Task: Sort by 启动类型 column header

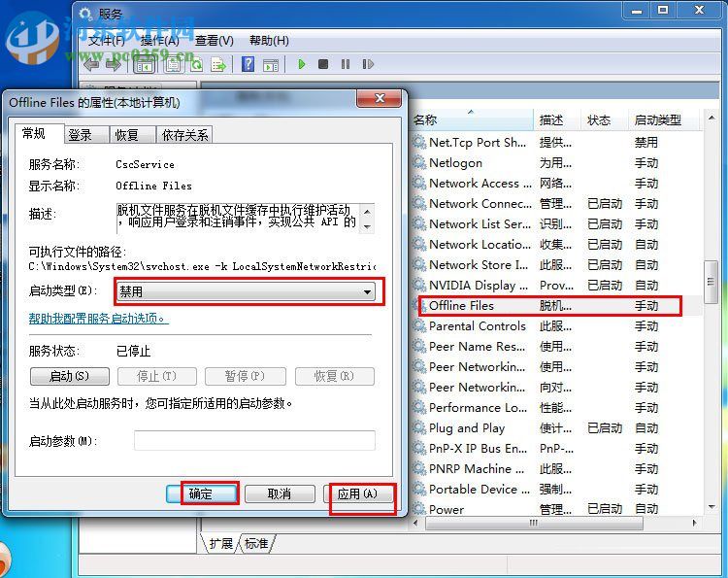Action: pyautogui.click(x=663, y=120)
